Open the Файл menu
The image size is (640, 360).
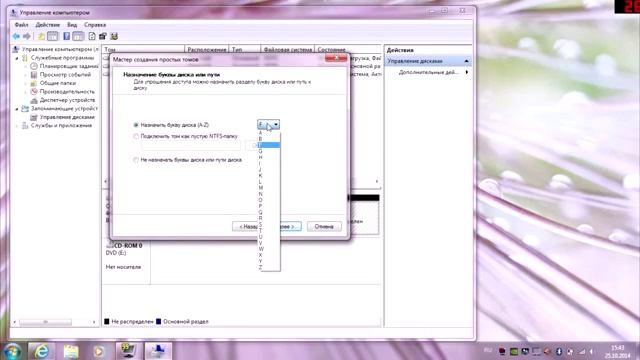[x=21, y=25]
